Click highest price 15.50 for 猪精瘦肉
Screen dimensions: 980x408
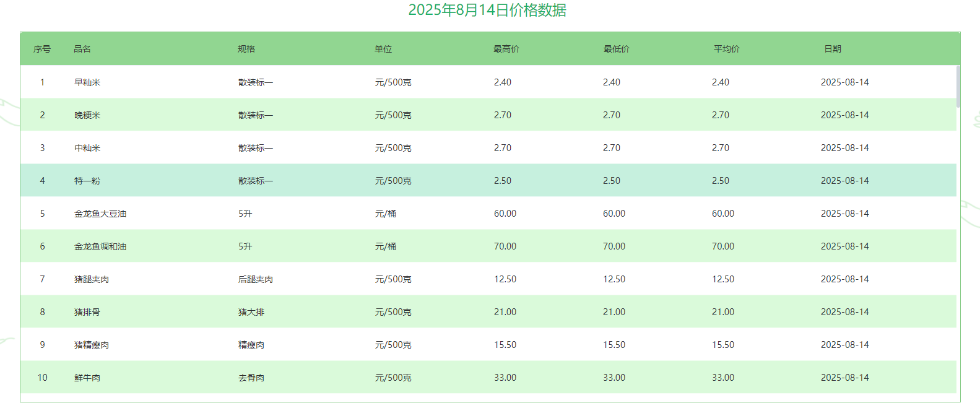tap(505, 345)
